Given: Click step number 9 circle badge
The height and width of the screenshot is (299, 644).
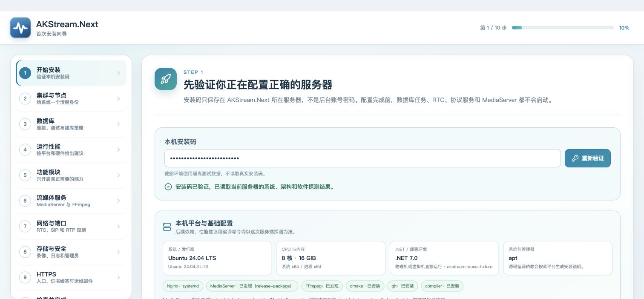Looking at the screenshot, I should coord(25,277).
